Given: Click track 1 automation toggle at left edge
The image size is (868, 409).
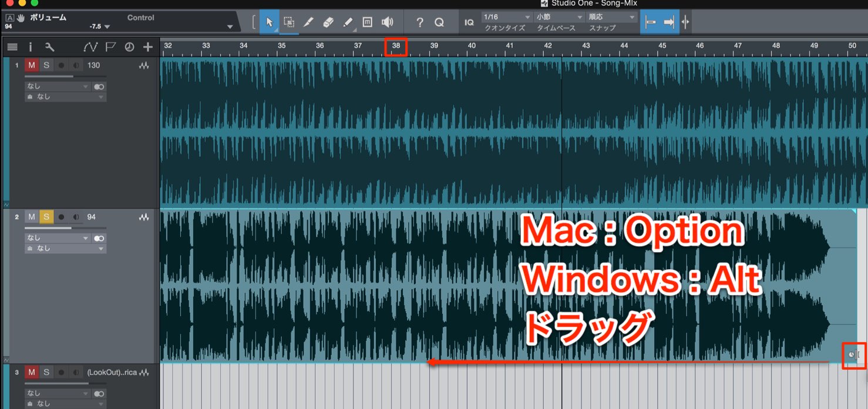Looking at the screenshot, I should pyautogui.click(x=6, y=205).
